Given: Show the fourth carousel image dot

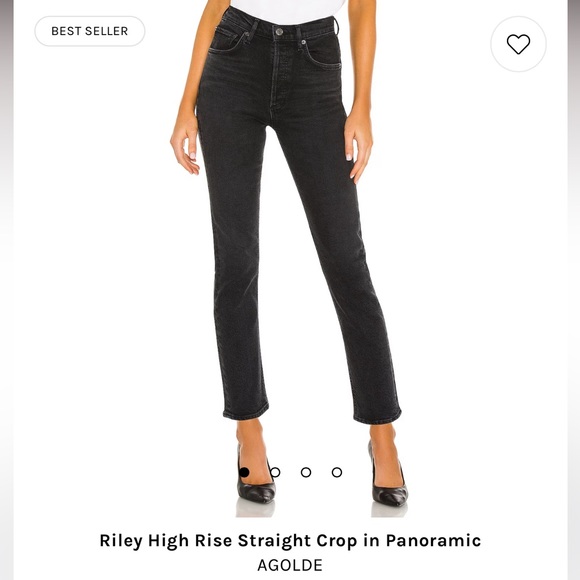Looking at the screenshot, I should click(337, 472).
